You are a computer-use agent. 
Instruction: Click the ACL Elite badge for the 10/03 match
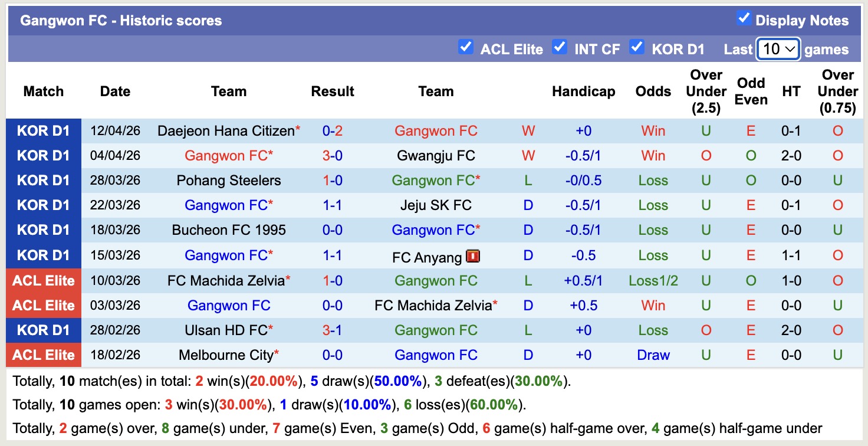pos(44,280)
